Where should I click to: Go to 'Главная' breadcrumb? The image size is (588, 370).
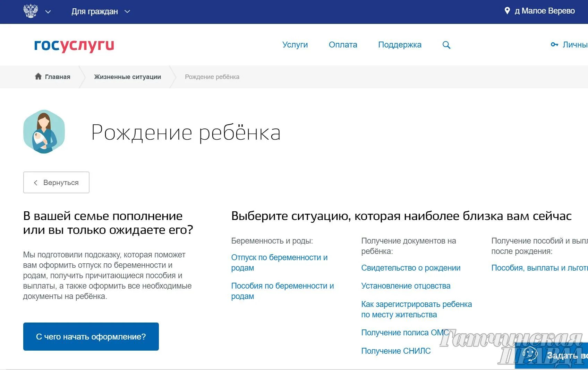[x=58, y=77]
